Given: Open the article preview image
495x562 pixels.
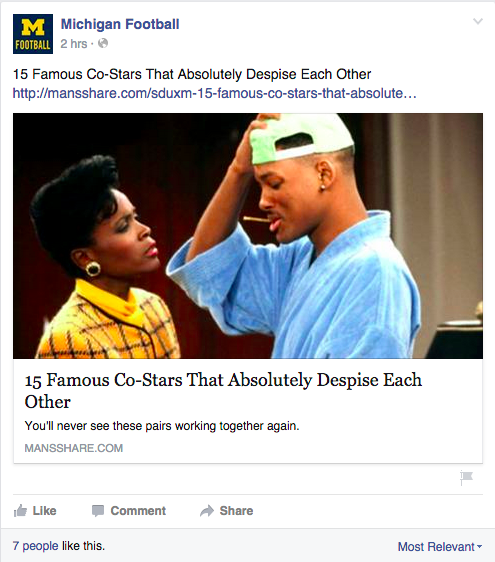Looking at the screenshot, I should [x=248, y=236].
